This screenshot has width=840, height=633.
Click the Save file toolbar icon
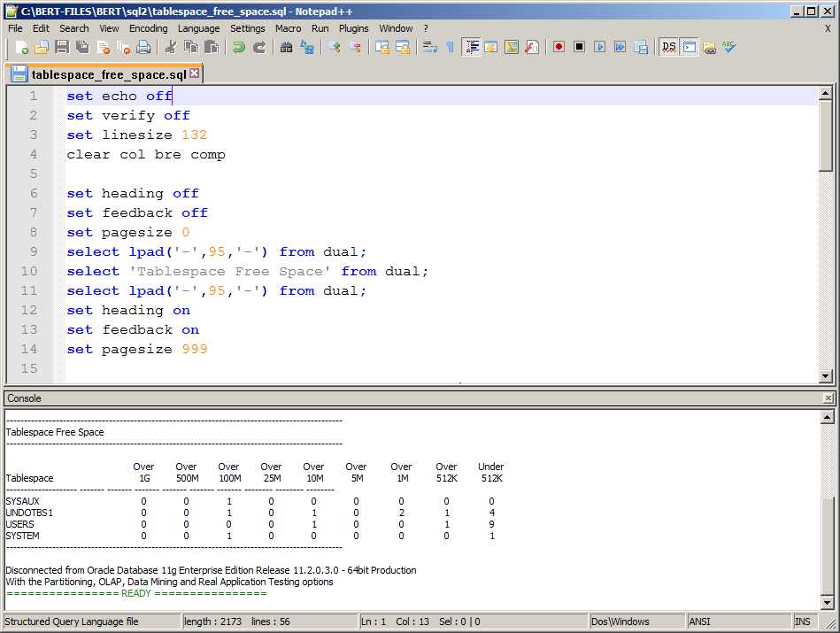click(x=62, y=47)
